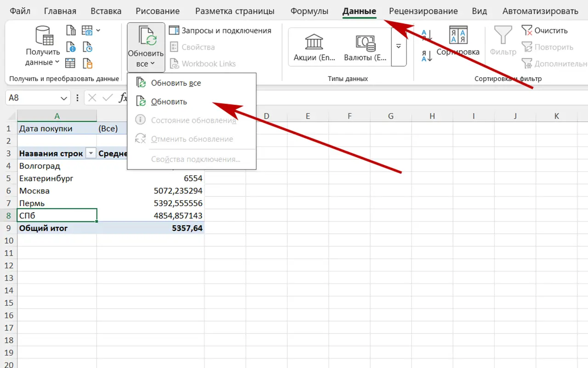Expand the From Picture dropdown arrow
588x368 pixels.
pyautogui.click(x=98, y=31)
